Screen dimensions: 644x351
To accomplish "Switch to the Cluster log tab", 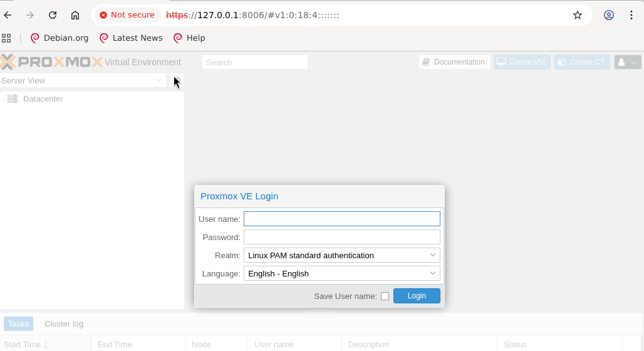I will pos(64,324).
